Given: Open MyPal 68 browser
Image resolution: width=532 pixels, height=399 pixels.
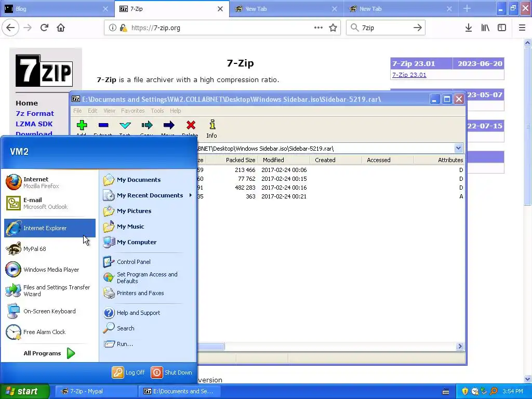Looking at the screenshot, I should [x=49, y=249].
